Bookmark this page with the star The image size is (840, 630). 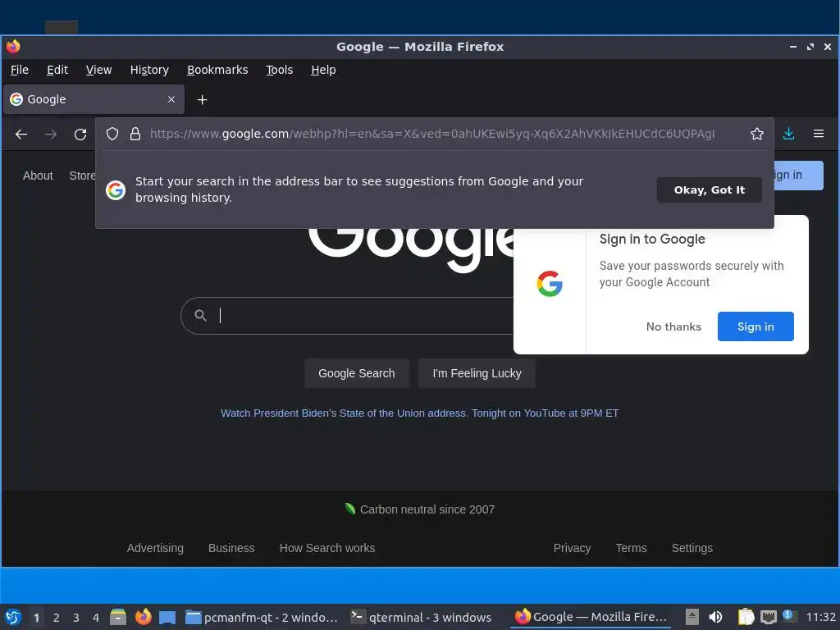tap(756, 134)
